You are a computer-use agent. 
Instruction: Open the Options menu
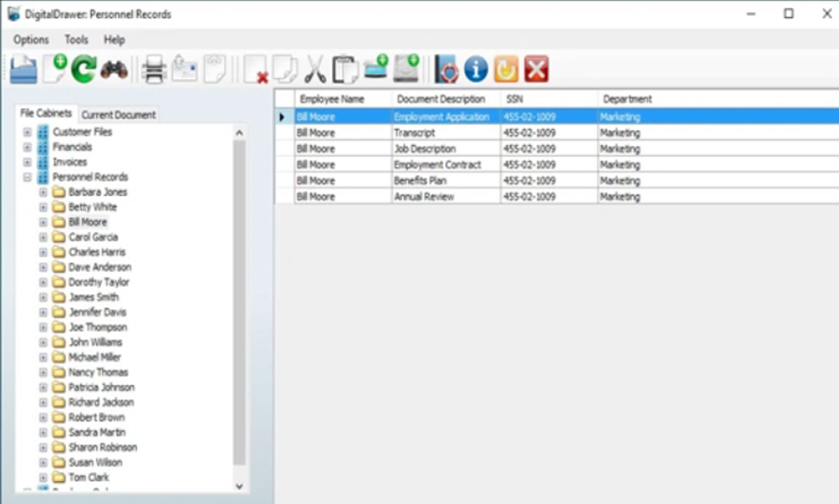[x=31, y=40]
